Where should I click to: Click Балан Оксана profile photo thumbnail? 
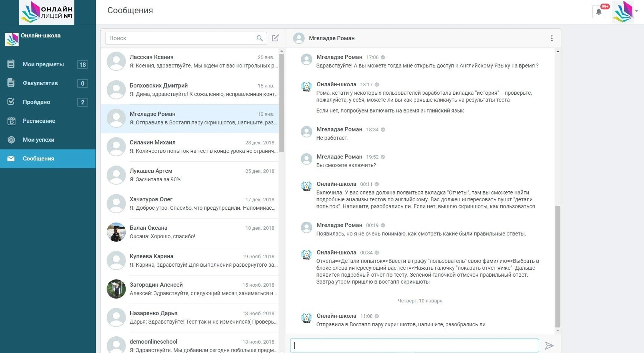(x=116, y=232)
